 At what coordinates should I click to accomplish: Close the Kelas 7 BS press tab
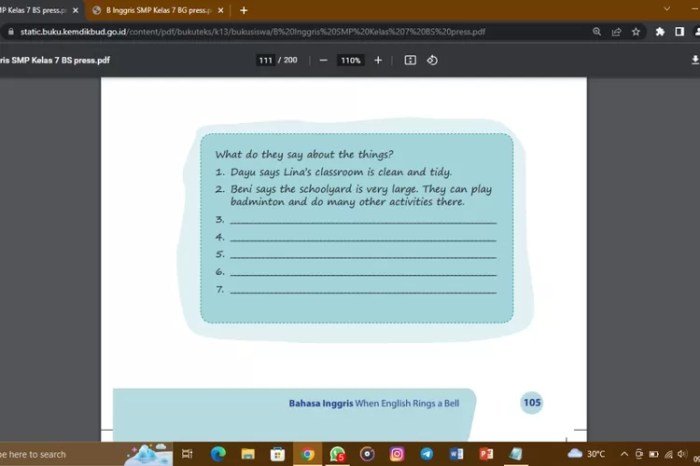(x=75, y=10)
